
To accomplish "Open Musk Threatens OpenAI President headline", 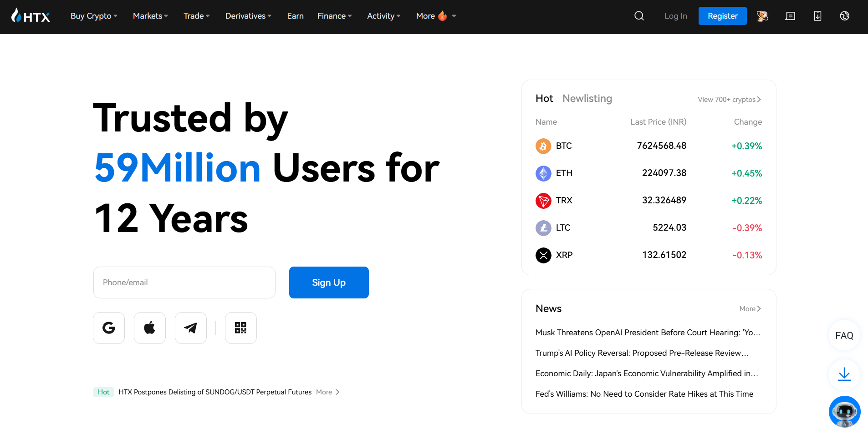I will (648, 333).
